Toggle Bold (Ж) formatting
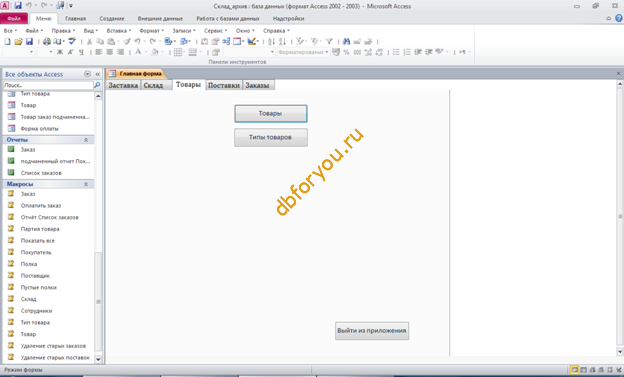Viewport: 624px width, 377px height. click(60, 52)
